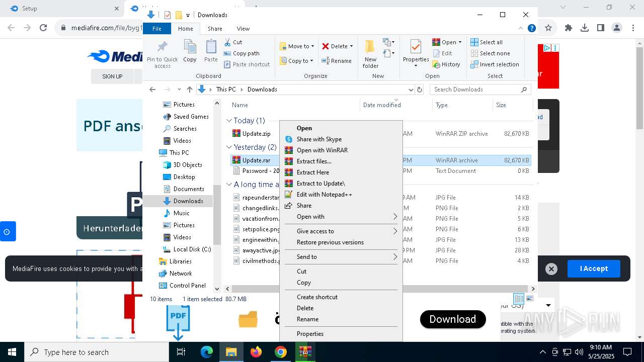Choose Properties in context menu
Image resolution: width=644 pixels, height=362 pixels.
tap(341, 334)
